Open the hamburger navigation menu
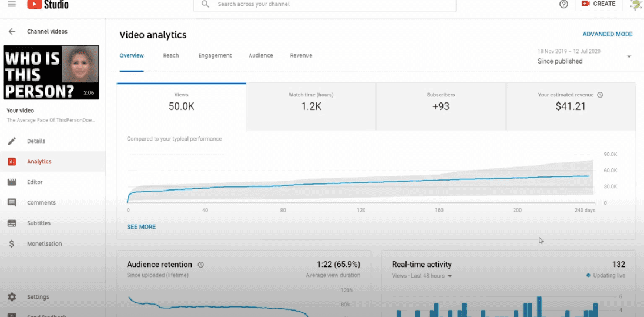 coord(12,4)
